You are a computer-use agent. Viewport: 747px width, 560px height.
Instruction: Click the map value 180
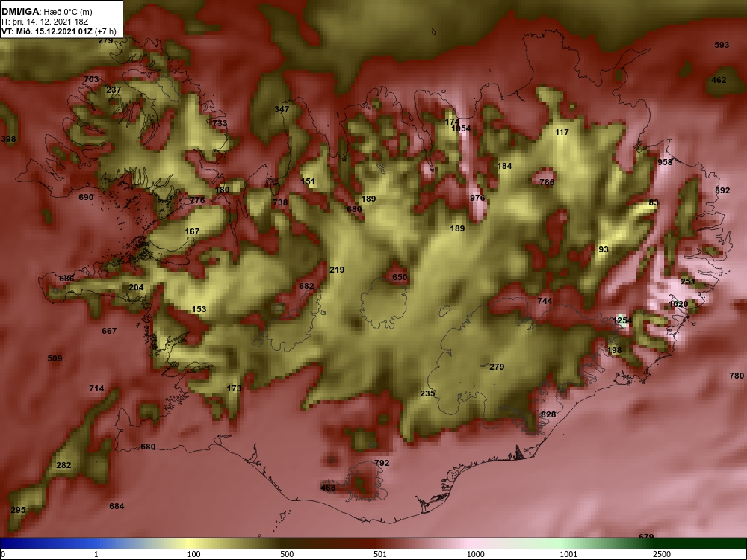pos(222,190)
